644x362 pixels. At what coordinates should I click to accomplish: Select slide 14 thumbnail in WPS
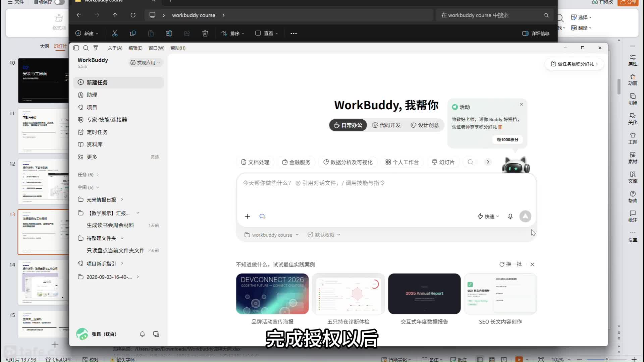pos(44,282)
